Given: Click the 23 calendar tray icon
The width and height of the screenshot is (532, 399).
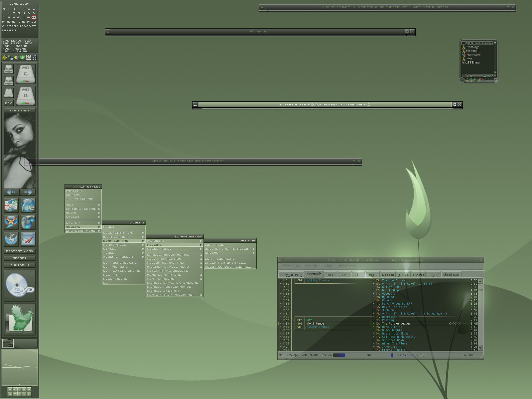Looking at the screenshot, I should coord(29,57).
